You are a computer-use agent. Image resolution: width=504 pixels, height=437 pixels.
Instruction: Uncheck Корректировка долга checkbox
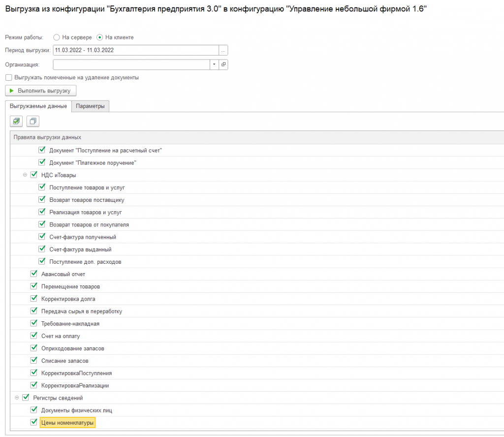(x=34, y=298)
